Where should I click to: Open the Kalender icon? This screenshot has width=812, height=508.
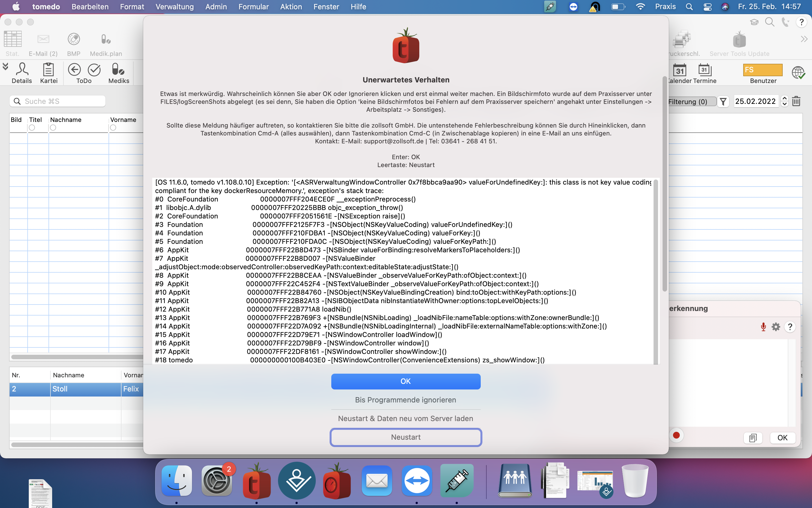pos(680,70)
